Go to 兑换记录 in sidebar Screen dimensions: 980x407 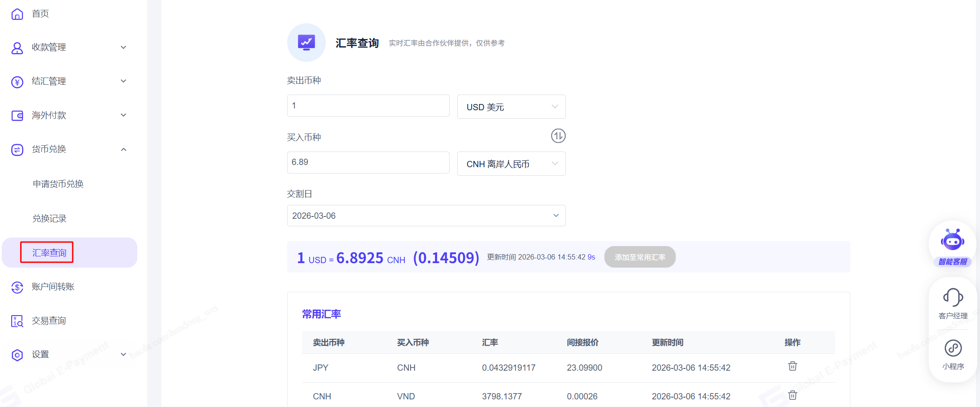point(49,218)
